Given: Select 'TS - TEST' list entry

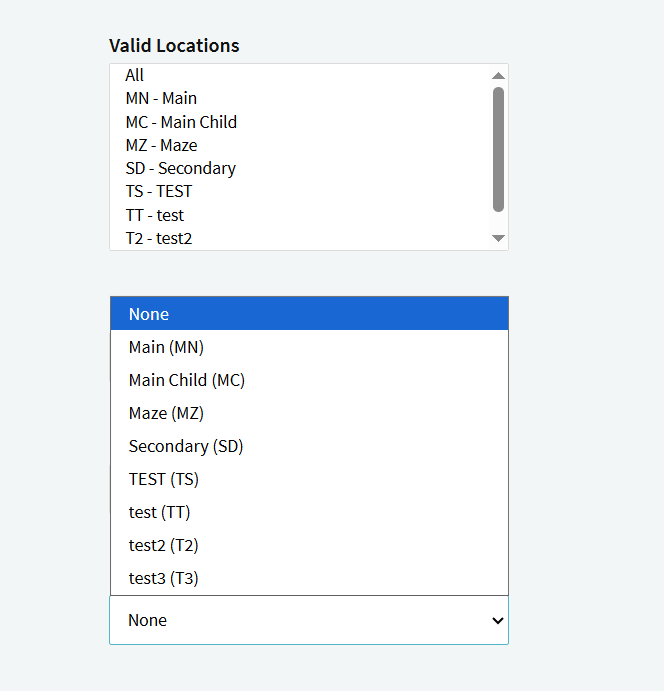Looking at the screenshot, I should tap(158, 191).
